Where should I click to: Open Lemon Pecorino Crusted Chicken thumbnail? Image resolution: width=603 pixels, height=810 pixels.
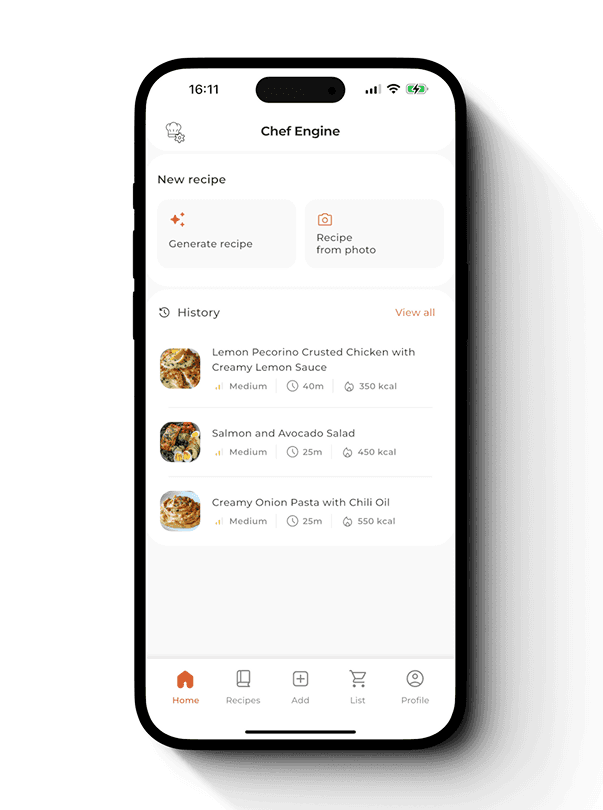(180, 368)
